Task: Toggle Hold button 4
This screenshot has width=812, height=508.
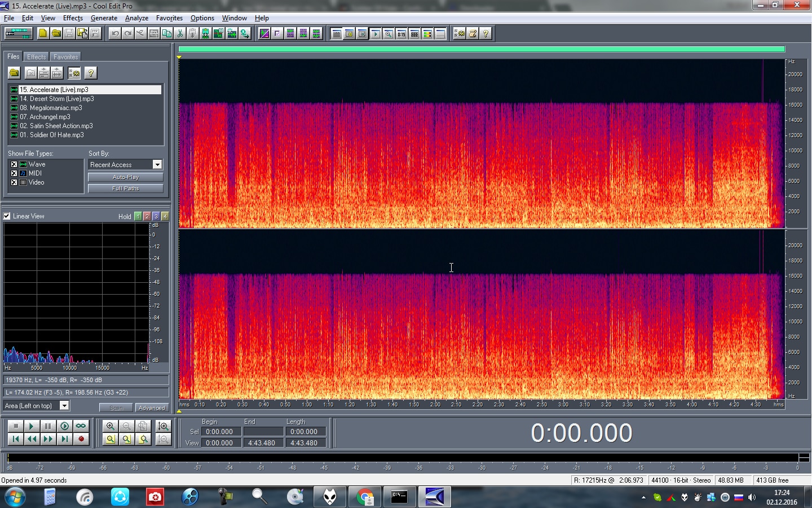Action: tap(165, 216)
